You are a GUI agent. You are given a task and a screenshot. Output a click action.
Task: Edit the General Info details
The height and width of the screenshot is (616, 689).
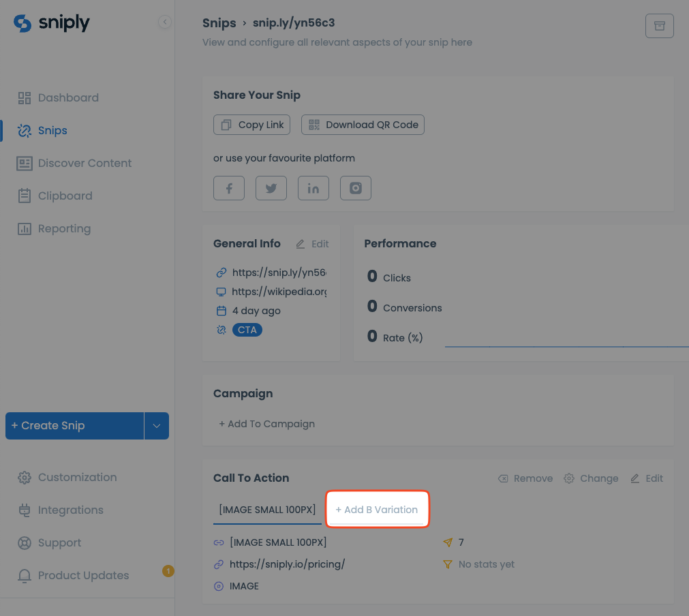click(311, 243)
